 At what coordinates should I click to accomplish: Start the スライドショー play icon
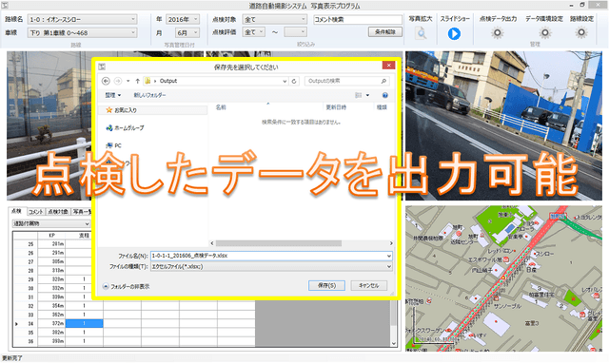[x=454, y=33]
